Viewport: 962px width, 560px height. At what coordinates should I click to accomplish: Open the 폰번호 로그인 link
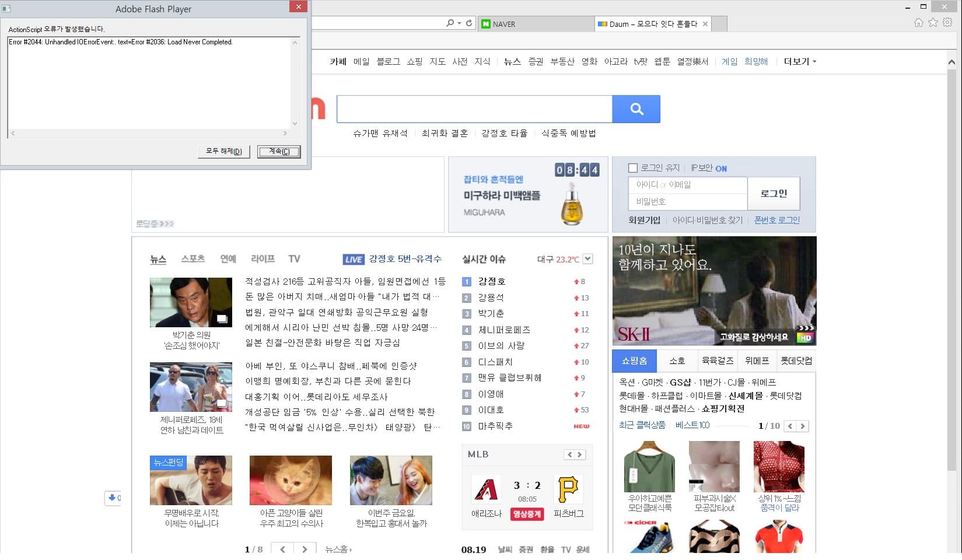(x=777, y=220)
